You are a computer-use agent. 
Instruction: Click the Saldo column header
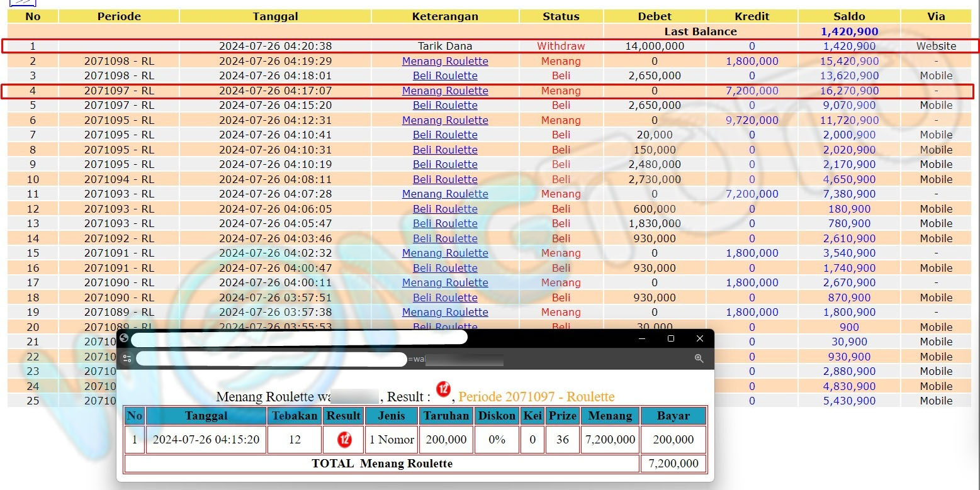coord(848,16)
